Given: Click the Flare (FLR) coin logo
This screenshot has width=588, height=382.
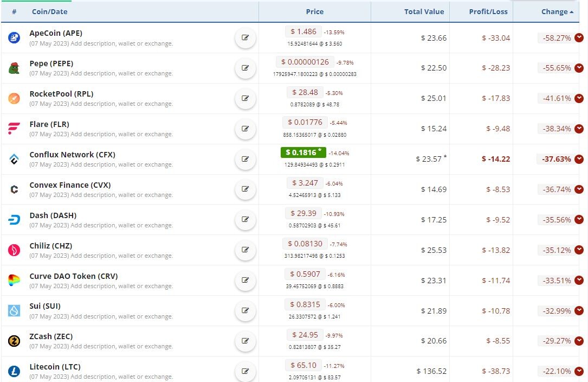Looking at the screenshot, I should [14, 129].
